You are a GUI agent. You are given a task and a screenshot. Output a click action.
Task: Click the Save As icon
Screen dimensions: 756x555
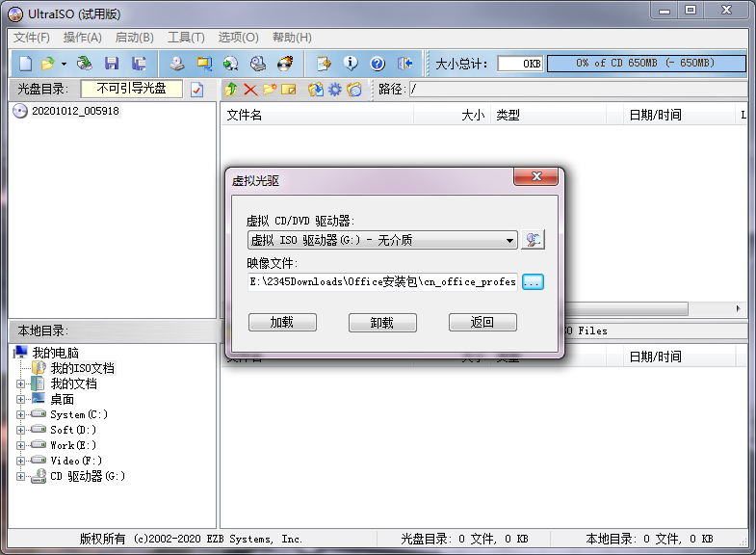pyautogui.click(x=139, y=64)
